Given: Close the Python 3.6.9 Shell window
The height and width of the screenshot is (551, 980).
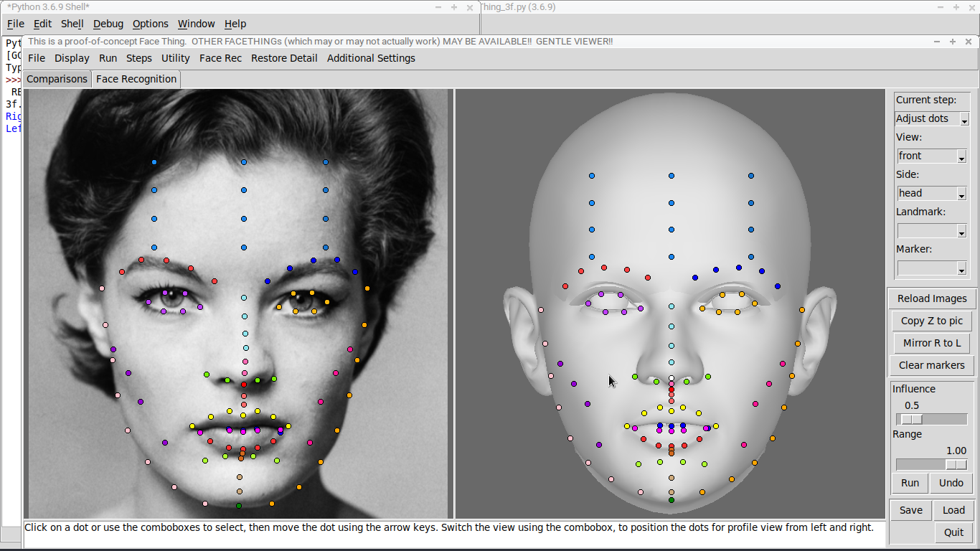Looking at the screenshot, I should point(470,7).
